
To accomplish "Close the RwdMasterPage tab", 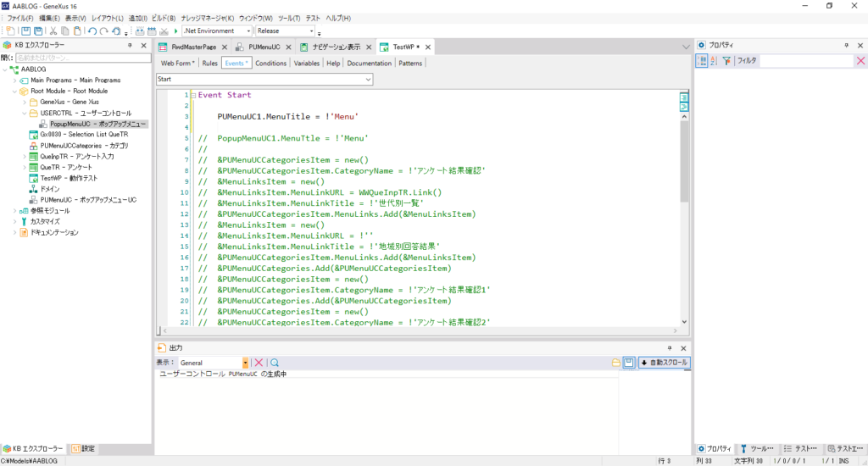I will pos(224,47).
